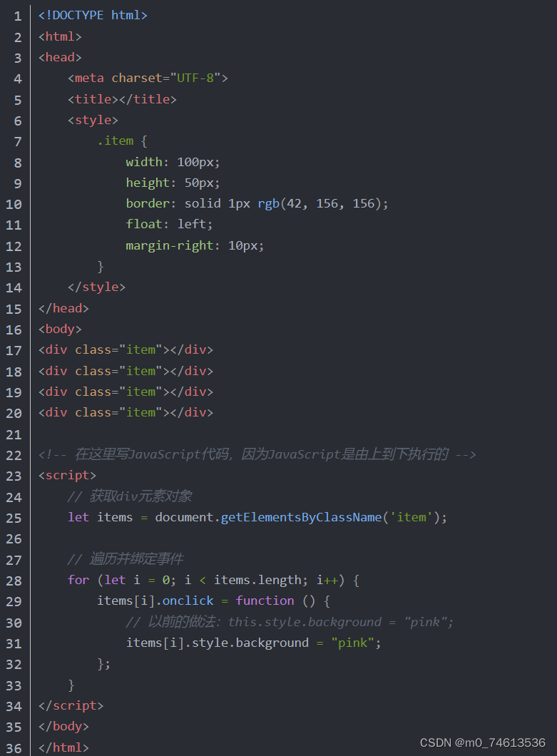Click the border rgb(42, 156, 156) line

(x=257, y=203)
